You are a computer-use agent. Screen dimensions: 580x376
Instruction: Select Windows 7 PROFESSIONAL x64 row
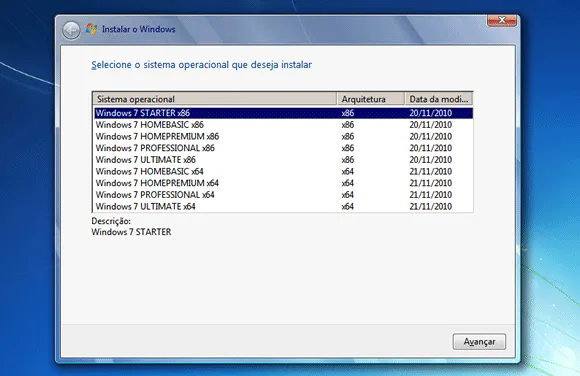tap(283, 195)
